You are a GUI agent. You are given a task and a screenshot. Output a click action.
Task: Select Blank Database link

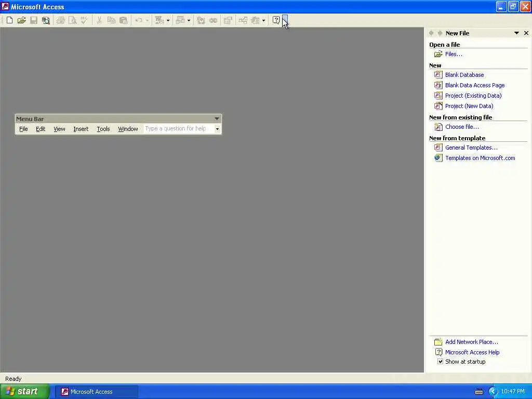click(x=464, y=75)
